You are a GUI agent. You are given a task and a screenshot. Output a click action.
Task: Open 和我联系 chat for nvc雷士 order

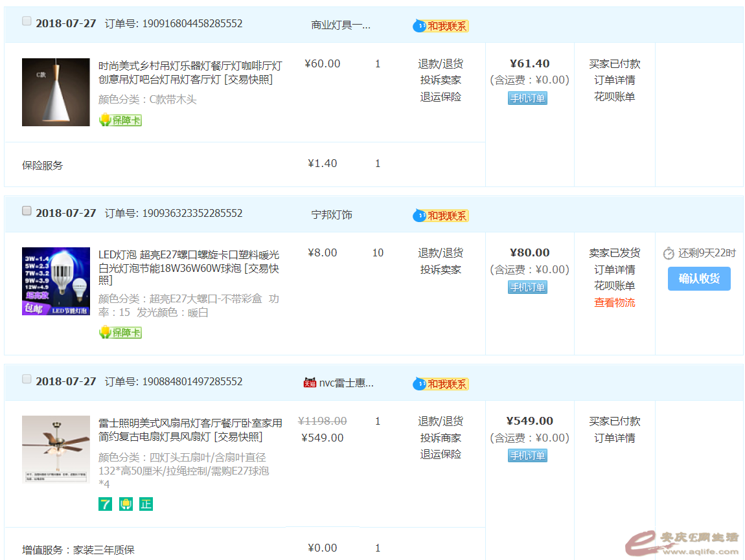[x=441, y=384]
